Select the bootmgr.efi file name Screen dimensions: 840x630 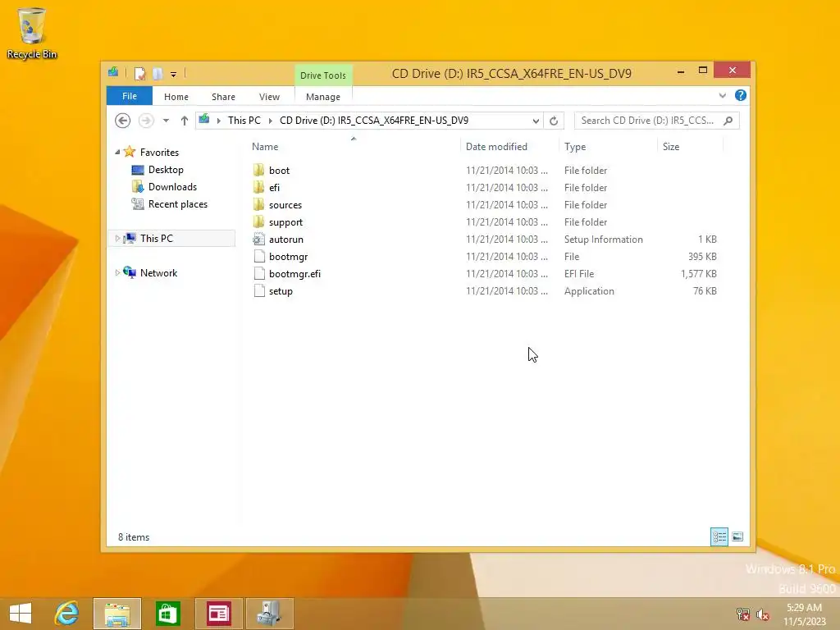click(294, 274)
